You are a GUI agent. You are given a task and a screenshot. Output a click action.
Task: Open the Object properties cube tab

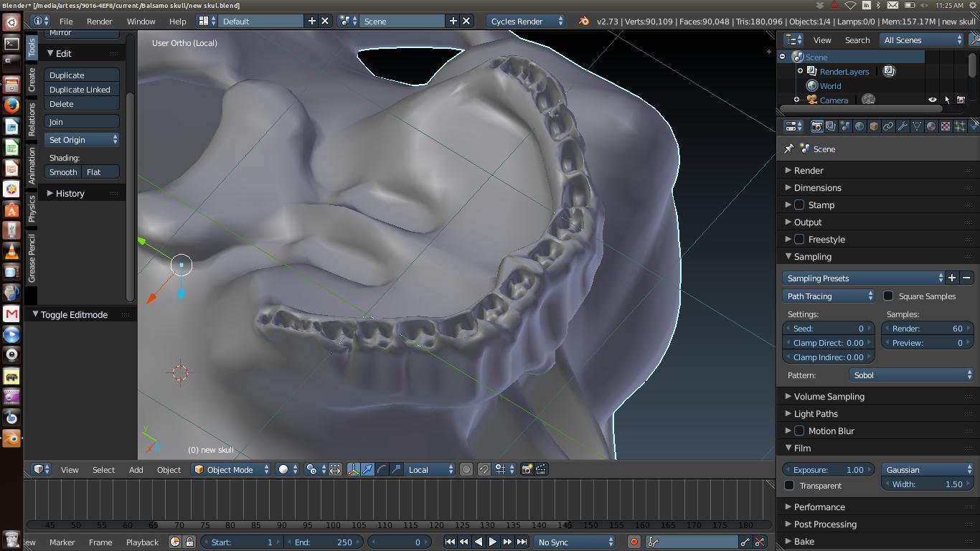click(874, 126)
